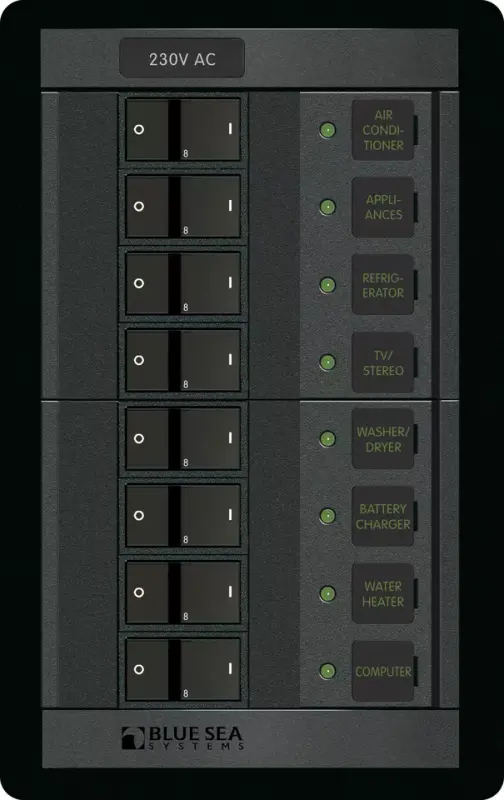Viewport: 504px width, 800px height.
Task: Click the Computer green indicator LED
Action: coord(327,670)
